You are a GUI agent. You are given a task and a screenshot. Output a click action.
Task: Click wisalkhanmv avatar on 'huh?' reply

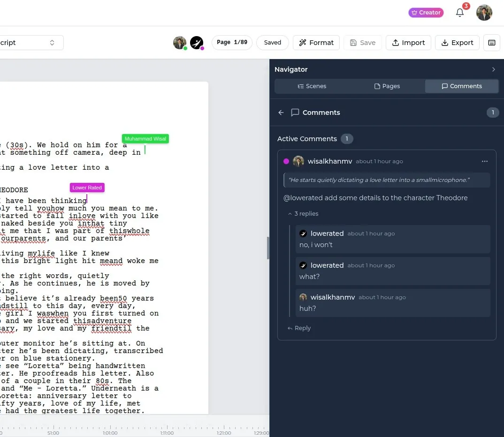pyautogui.click(x=303, y=297)
